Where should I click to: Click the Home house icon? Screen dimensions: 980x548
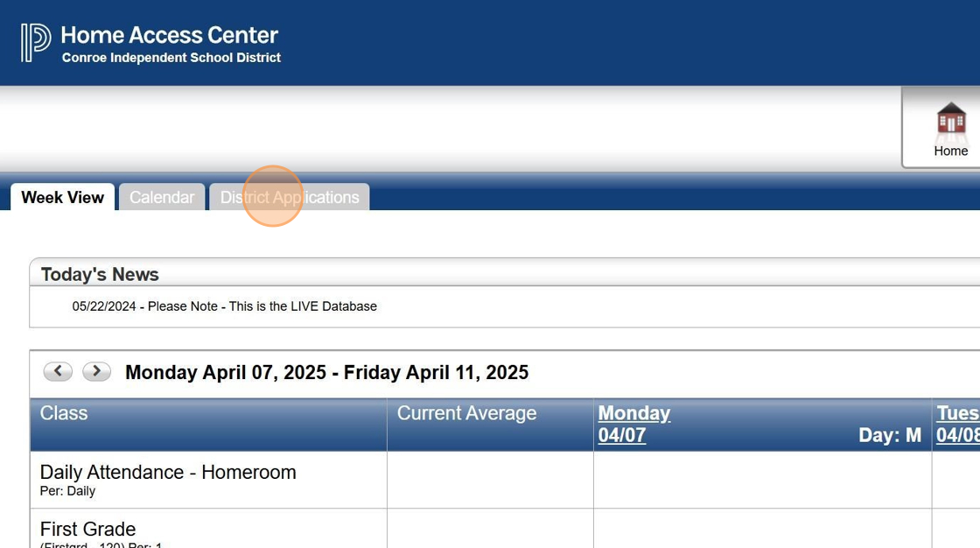[x=950, y=121]
